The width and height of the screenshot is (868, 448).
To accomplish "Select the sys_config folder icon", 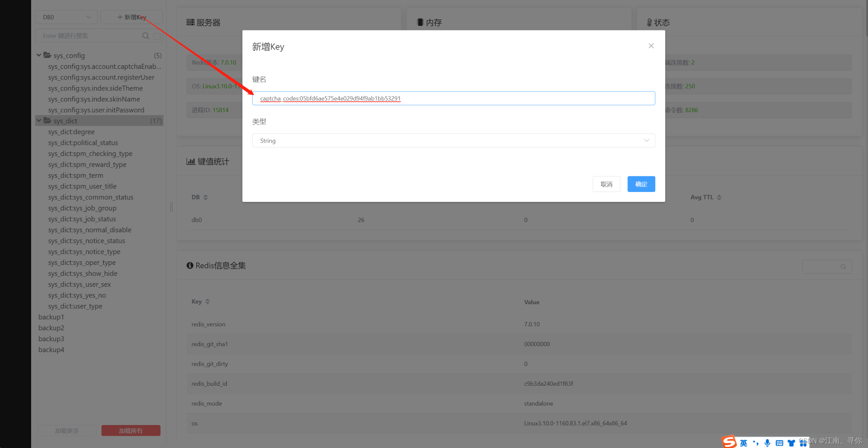I will coord(47,55).
